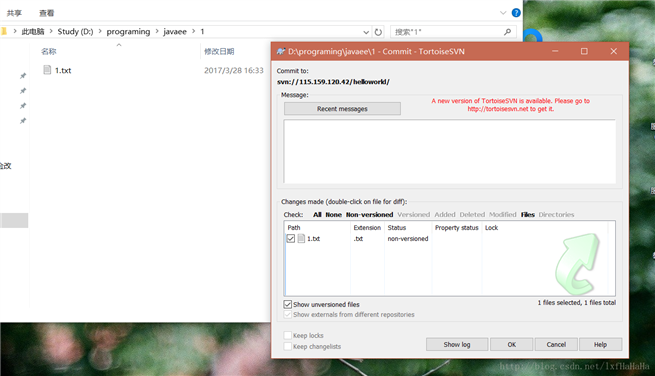Expand the chevron after Study (D:)
Viewport: 655px width, 376px height.
coord(100,31)
